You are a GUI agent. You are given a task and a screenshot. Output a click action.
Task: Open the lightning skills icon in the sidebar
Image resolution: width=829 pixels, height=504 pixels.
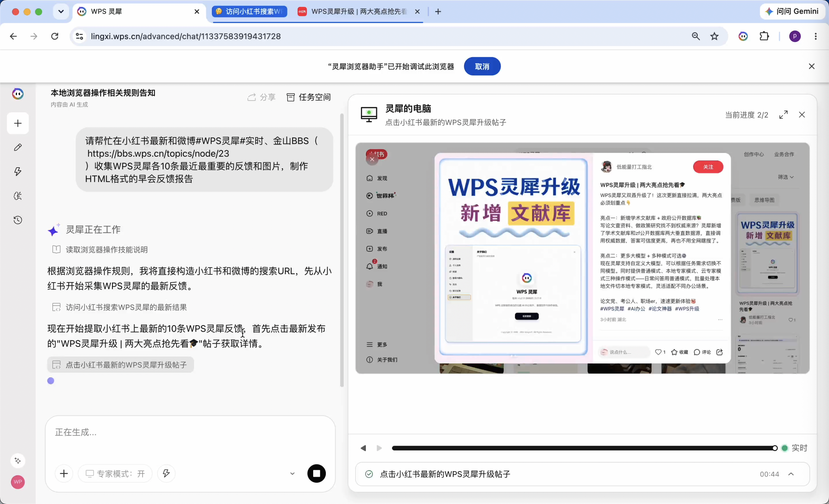click(x=18, y=171)
